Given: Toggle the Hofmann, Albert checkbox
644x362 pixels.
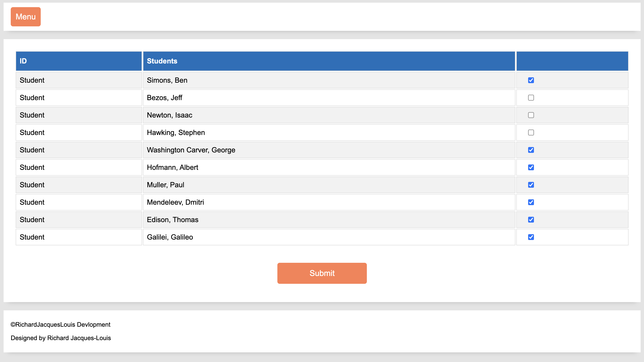Looking at the screenshot, I should coord(531,167).
